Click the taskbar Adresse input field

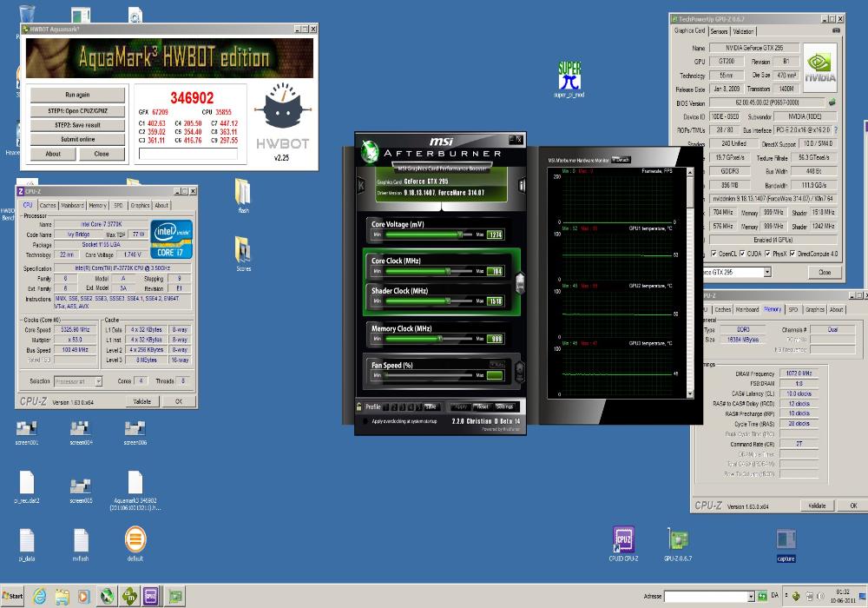[705, 597]
